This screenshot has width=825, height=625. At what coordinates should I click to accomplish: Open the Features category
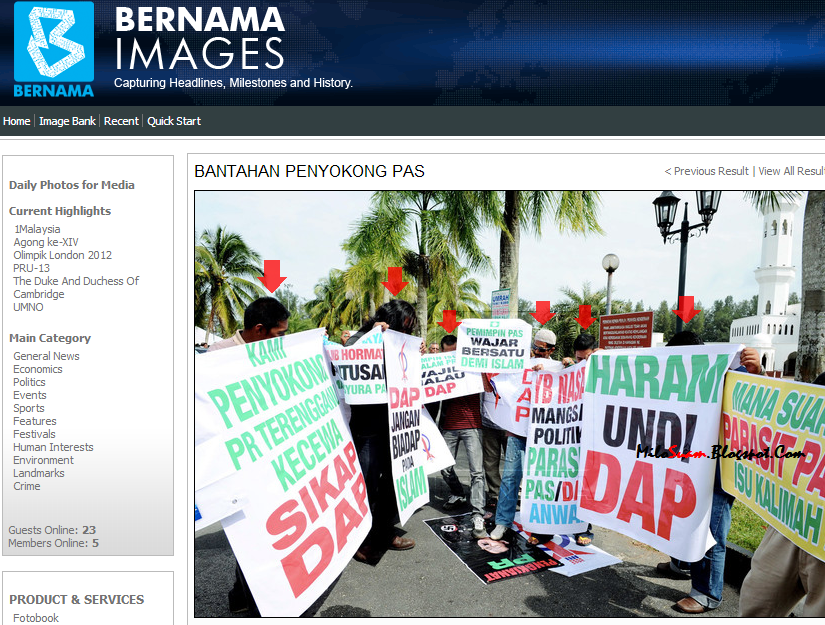coord(35,421)
